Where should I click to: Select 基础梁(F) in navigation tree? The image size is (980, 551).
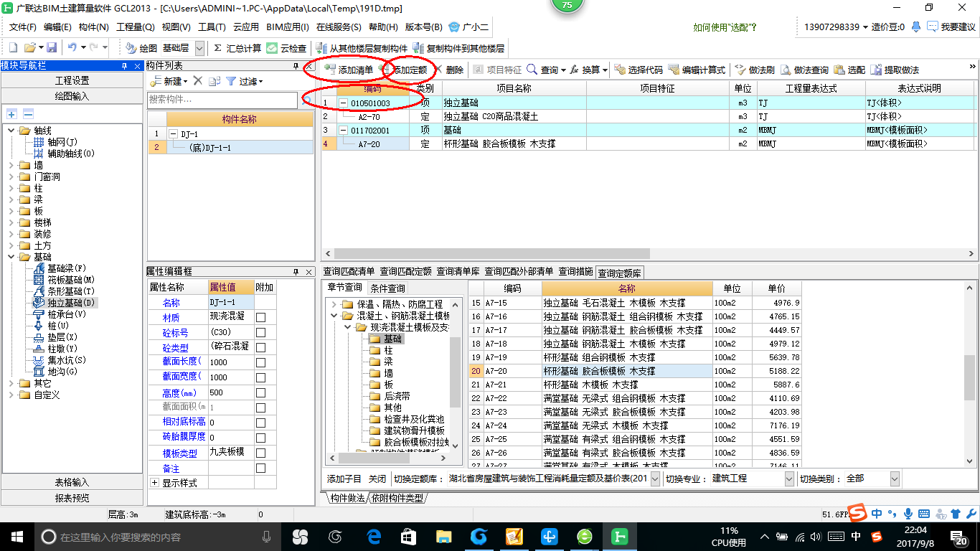click(66, 268)
